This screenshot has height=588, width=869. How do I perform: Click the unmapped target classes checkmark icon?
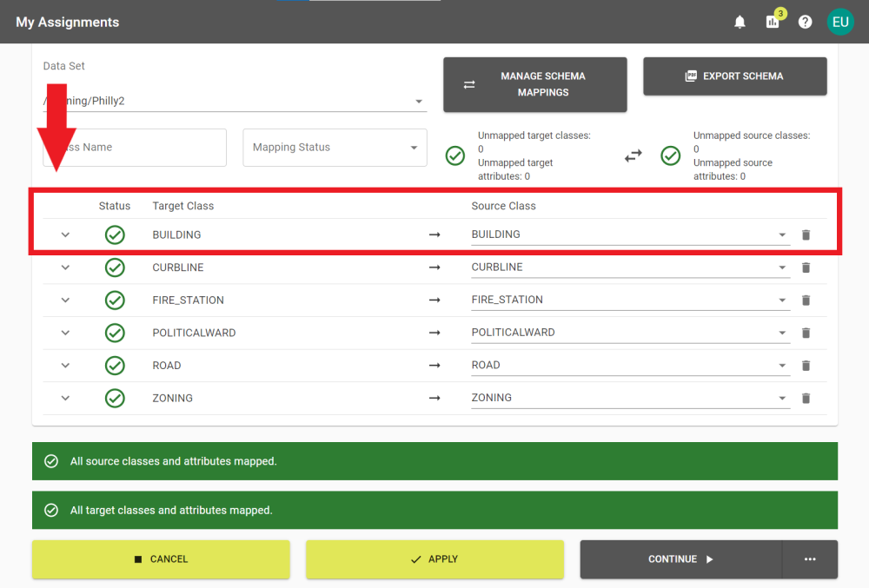tap(455, 156)
